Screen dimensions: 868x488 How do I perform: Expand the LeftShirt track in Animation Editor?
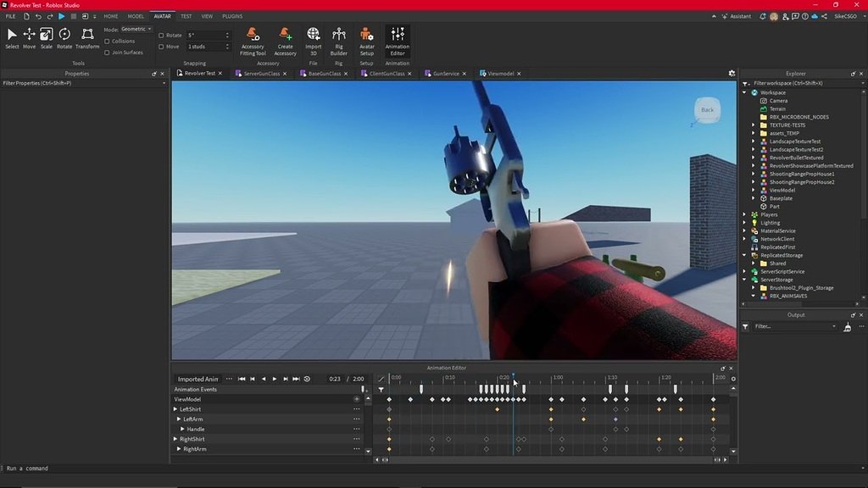click(175, 408)
